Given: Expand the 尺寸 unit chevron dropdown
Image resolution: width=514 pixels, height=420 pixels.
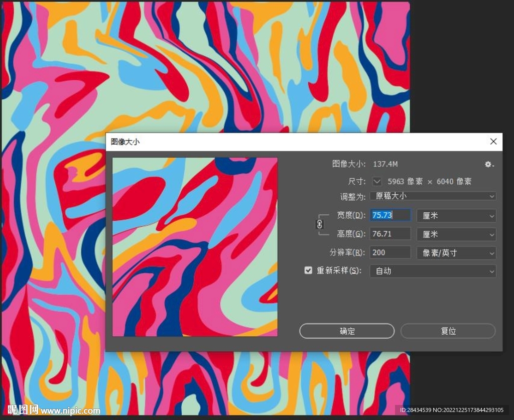Looking at the screenshot, I should coord(377,182).
